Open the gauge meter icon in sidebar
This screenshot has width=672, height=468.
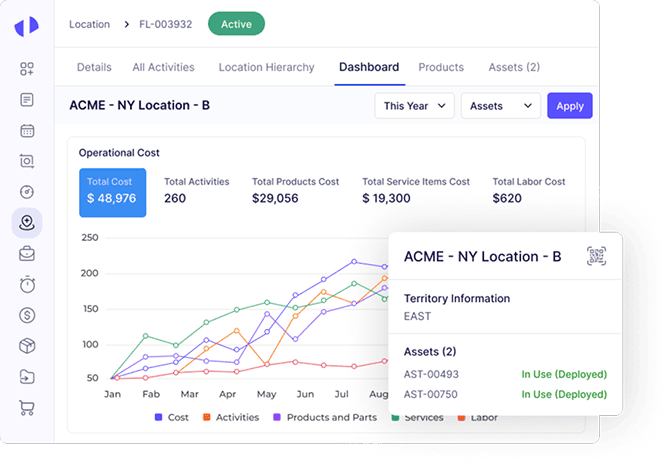[x=27, y=192]
